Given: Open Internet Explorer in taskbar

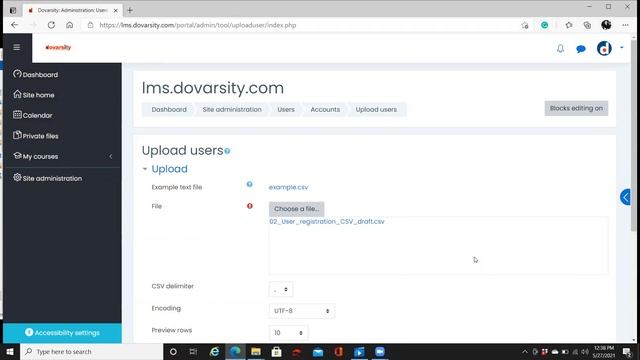Looking at the screenshot, I should point(214,351).
